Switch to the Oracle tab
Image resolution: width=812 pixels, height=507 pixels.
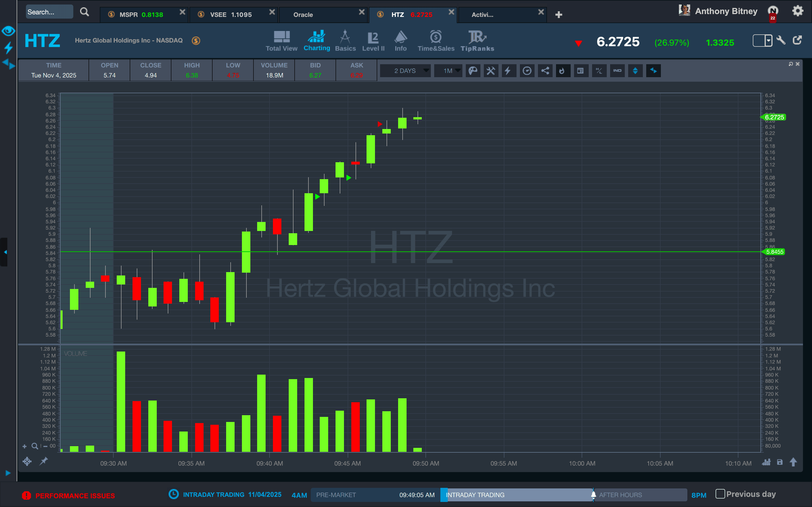[303, 15]
